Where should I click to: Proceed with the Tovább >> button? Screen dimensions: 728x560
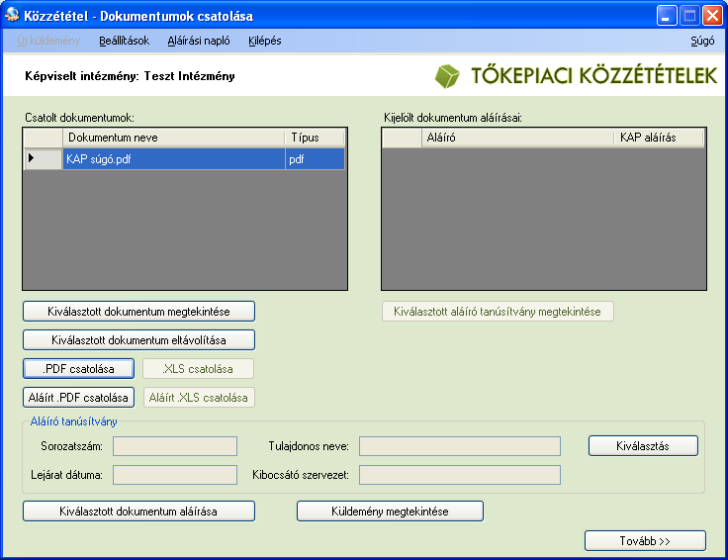(x=645, y=541)
